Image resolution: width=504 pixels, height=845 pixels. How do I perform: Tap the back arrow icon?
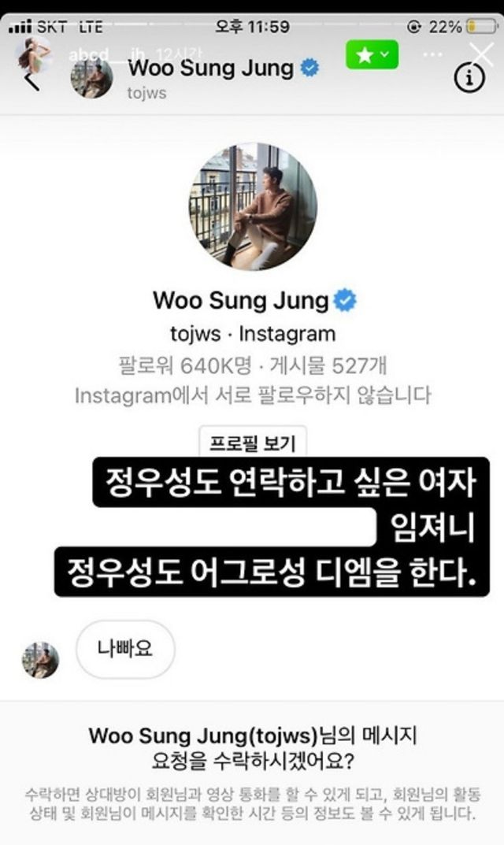pyautogui.click(x=32, y=81)
